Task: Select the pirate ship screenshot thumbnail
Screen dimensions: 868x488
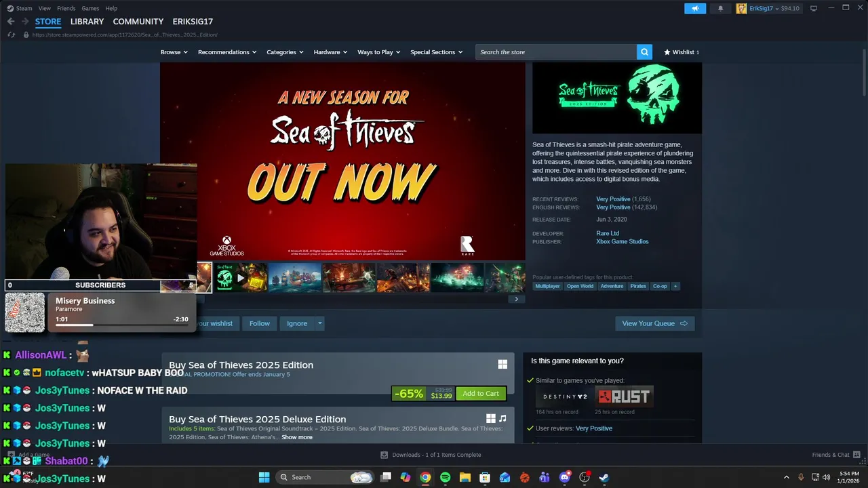Action: point(295,278)
